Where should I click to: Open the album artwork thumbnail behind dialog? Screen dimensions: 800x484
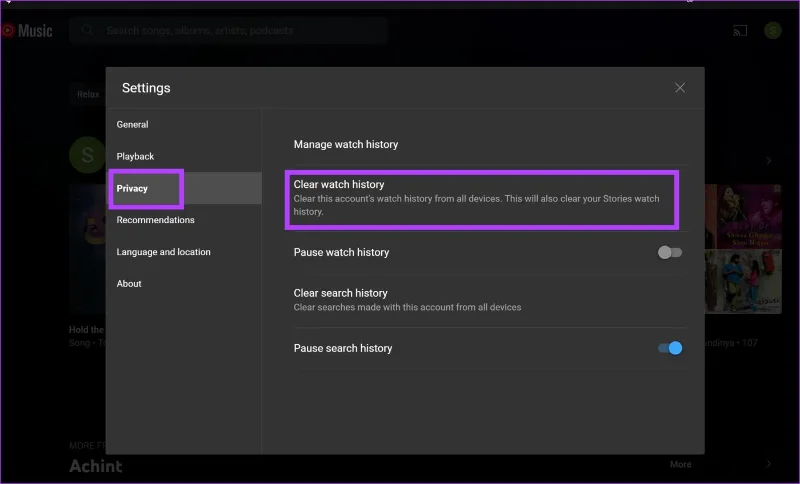pos(743,249)
